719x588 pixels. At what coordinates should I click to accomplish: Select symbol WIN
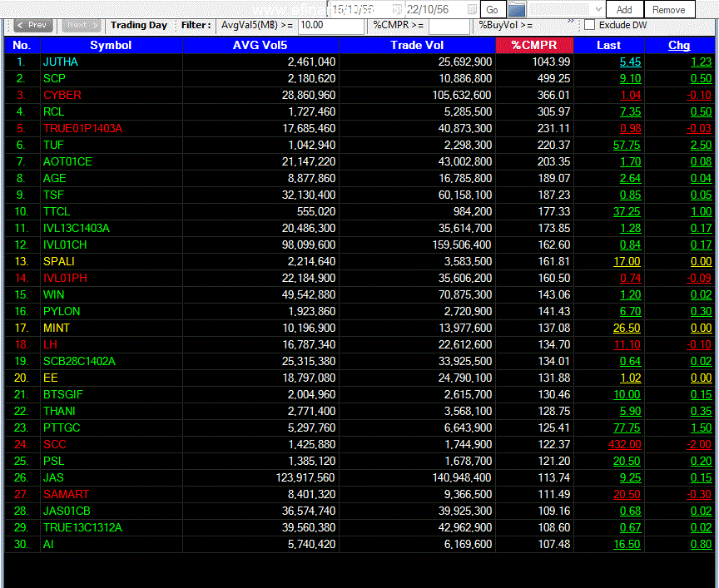[53, 294]
